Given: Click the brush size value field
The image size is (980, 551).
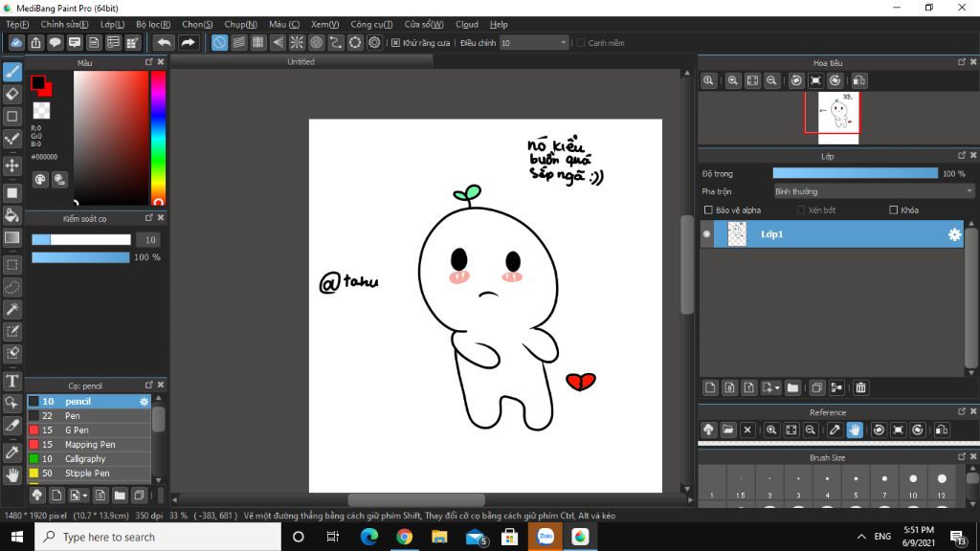Looking at the screenshot, I should tap(148, 240).
